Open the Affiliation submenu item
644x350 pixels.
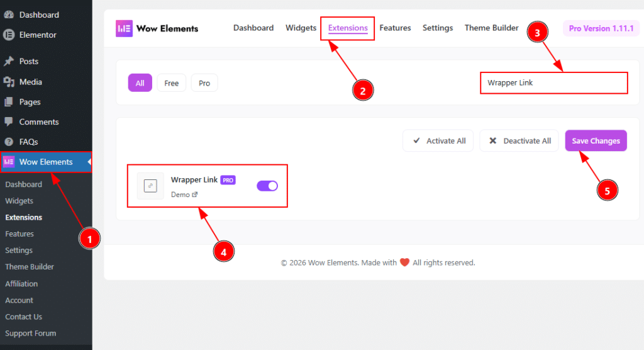click(x=21, y=284)
